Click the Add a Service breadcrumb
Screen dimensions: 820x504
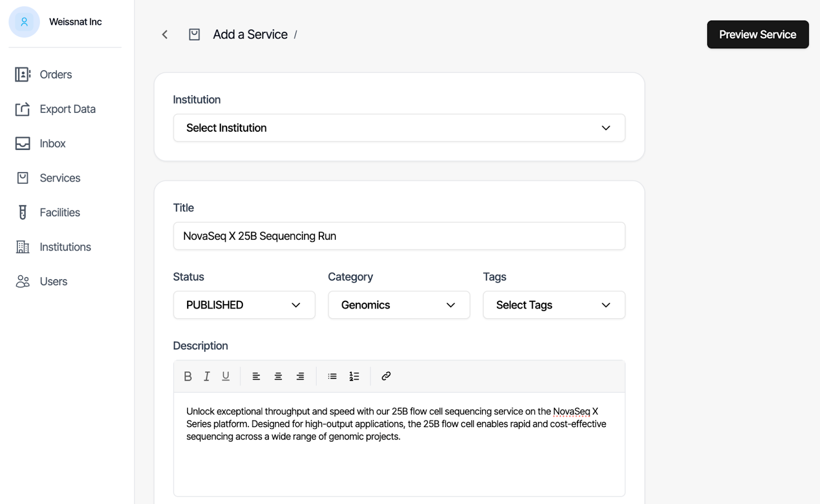coord(250,34)
